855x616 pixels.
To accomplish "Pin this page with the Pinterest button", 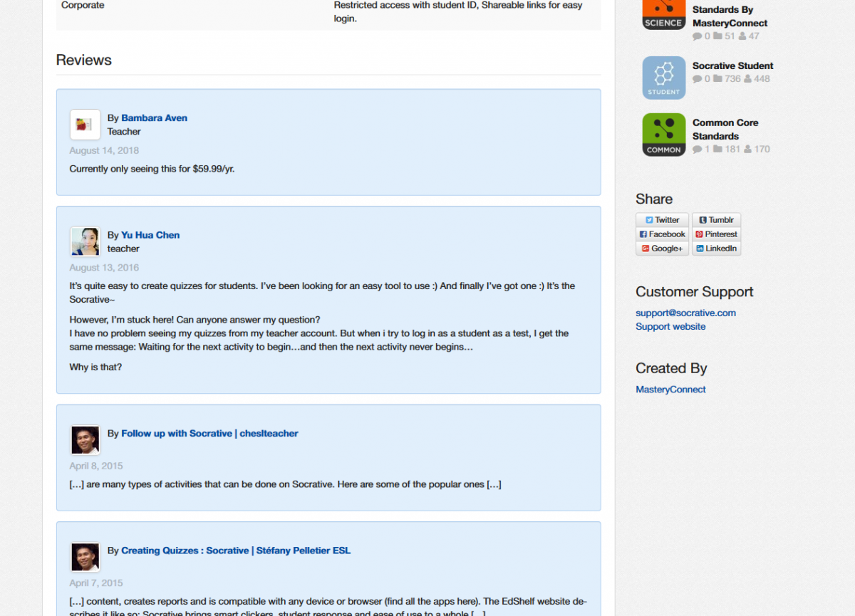I will (716, 234).
